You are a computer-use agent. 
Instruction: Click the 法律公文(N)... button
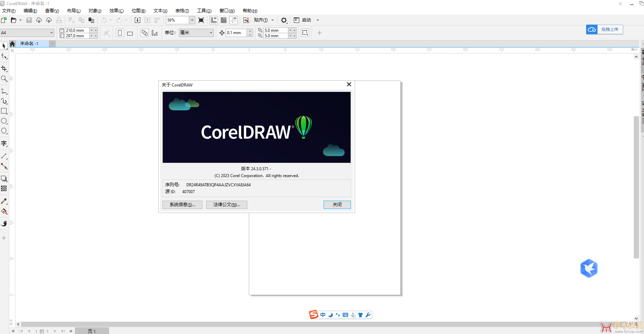[x=226, y=204]
